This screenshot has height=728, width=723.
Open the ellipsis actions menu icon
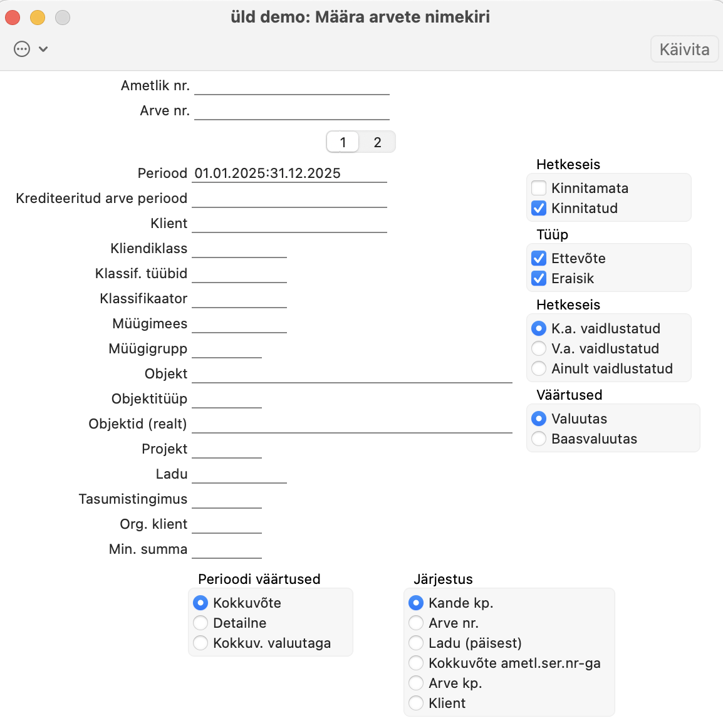[x=22, y=49]
